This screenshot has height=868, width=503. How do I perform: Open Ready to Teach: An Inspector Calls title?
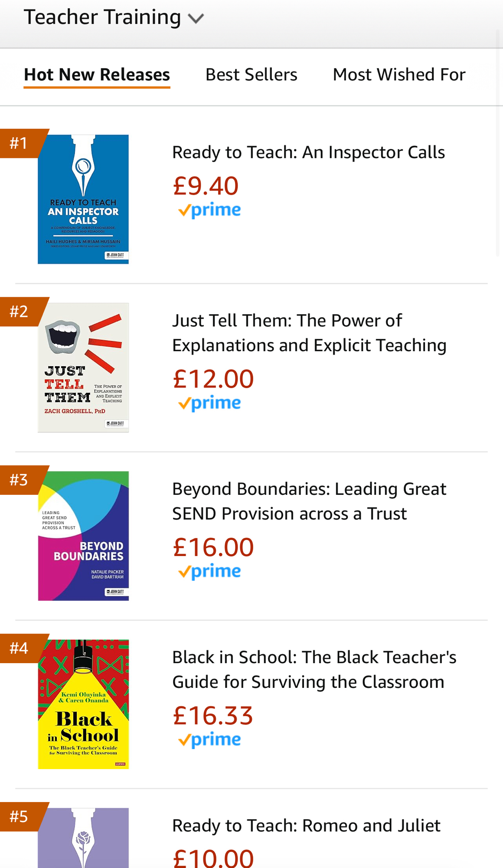click(308, 152)
